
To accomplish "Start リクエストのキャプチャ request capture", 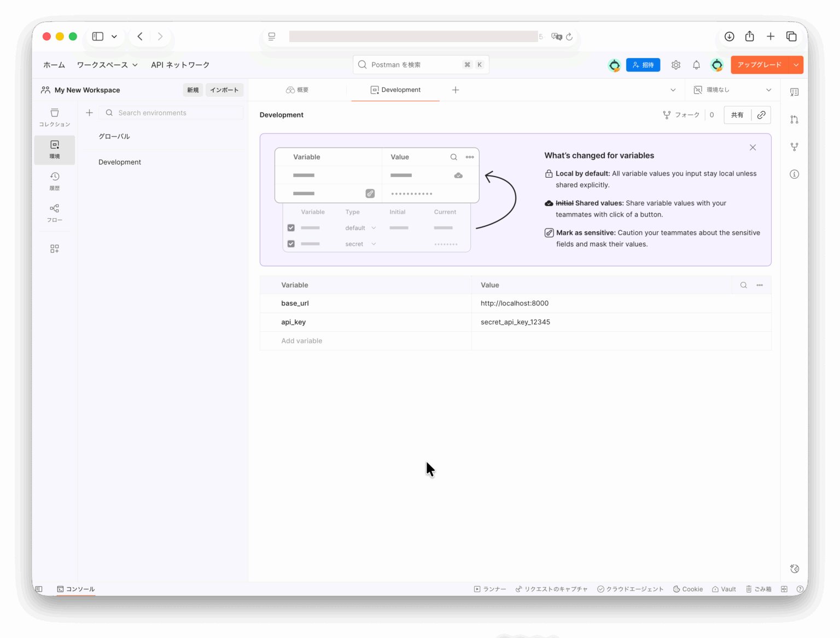I will (x=551, y=589).
